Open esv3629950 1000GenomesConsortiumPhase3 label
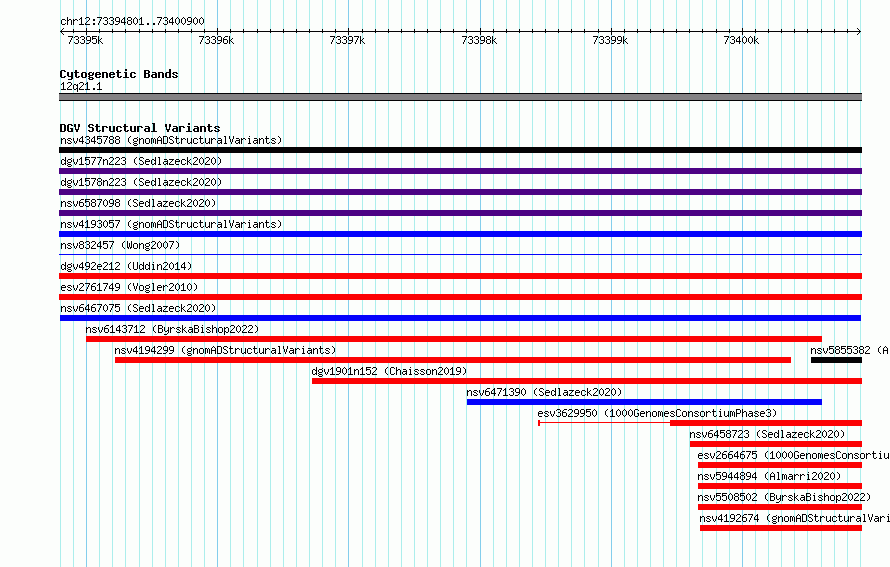Viewport: 890px width, 567px height. pyautogui.click(x=657, y=413)
